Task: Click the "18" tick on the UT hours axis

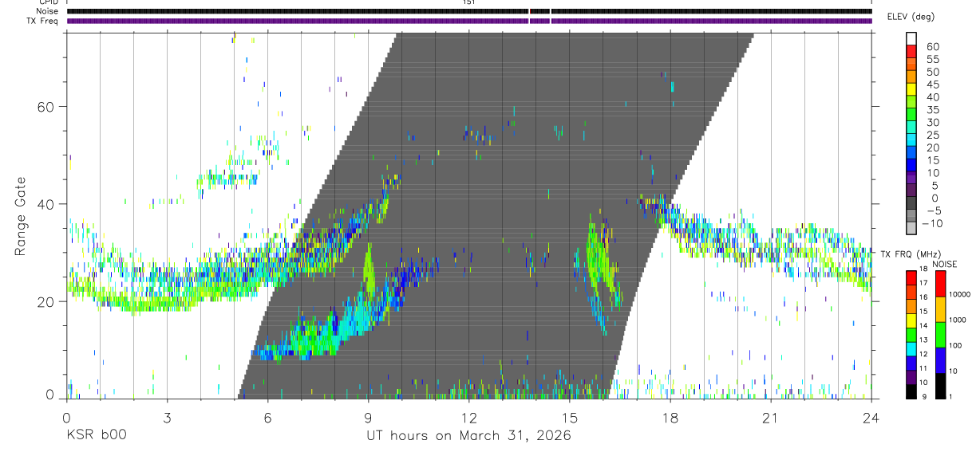Action: click(670, 418)
